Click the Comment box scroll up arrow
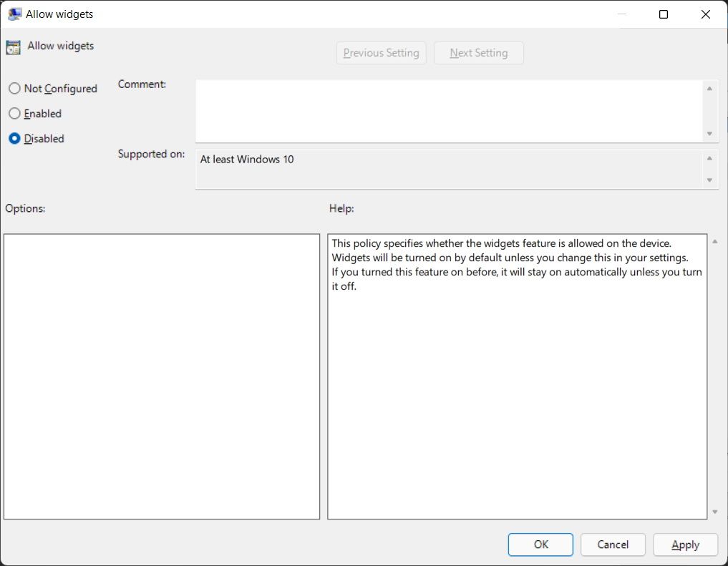The height and width of the screenshot is (566, 728). point(709,89)
